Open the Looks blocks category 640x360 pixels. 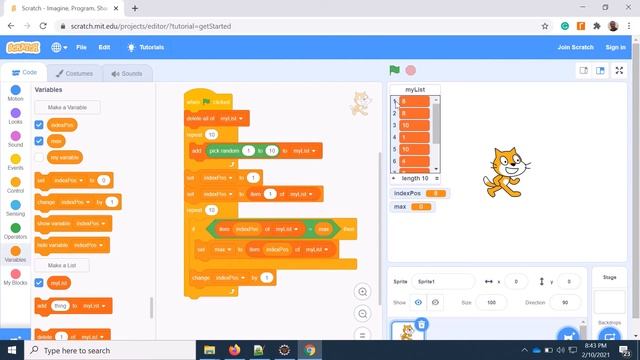coord(16,116)
